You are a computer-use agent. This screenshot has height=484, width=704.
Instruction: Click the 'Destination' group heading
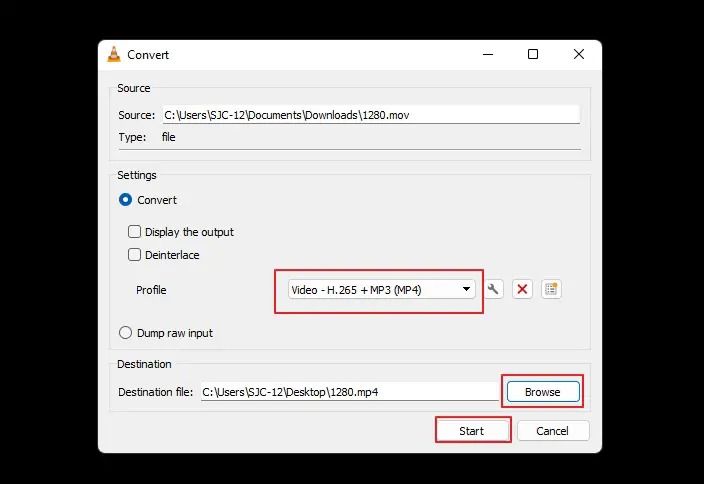pyautogui.click(x=144, y=364)
